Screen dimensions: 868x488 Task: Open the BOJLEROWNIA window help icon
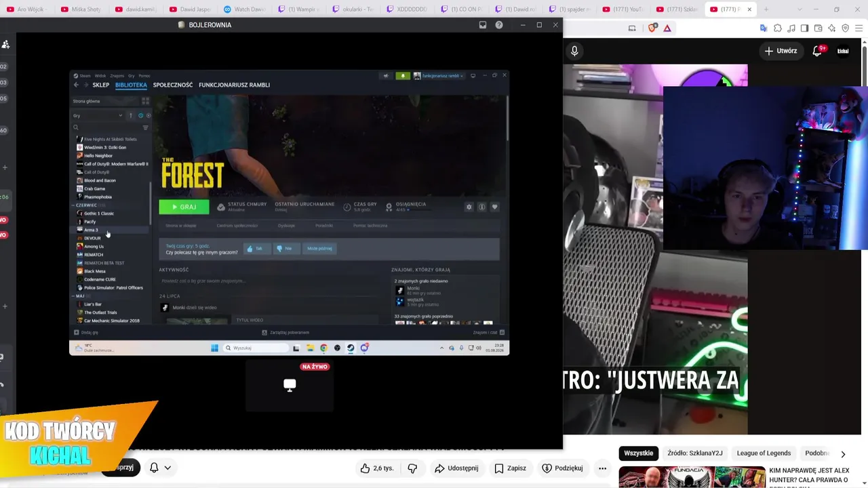click(x=499, y=25)
